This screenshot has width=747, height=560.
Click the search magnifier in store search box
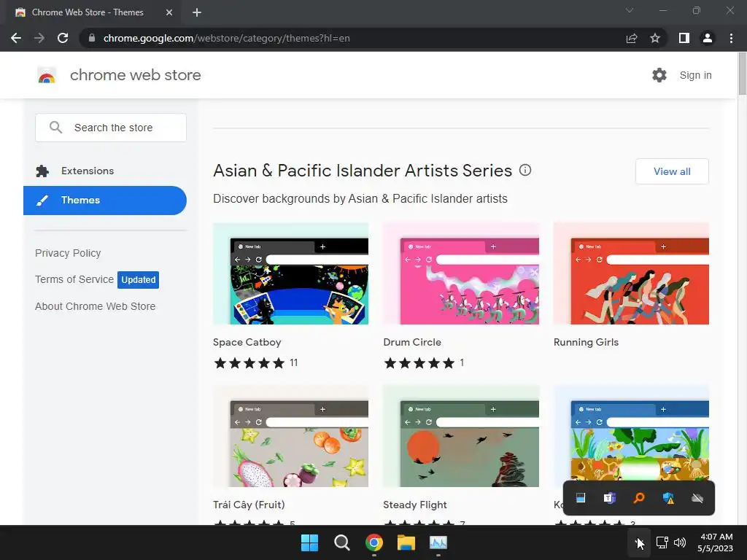click(55, 127)
